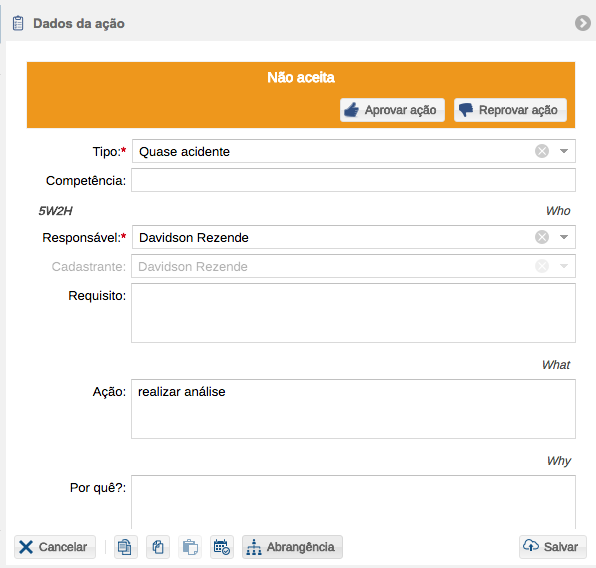This screenshot has height=568, width=596.
Task: Click the paste clipboard icon in bottom toolbar
Action: pyautogui.click(x=190, y=547)
